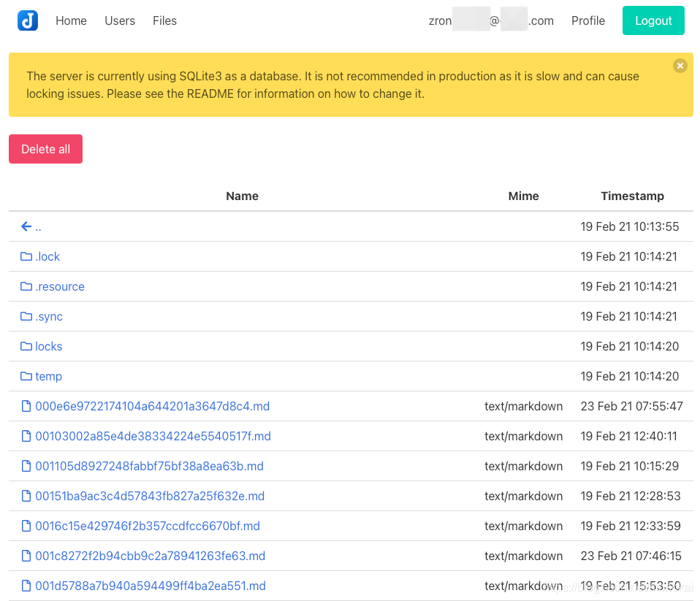700x601 pixels.
Task: Click file icon beside 00103002a85e4de38334224e5540517f.md
Action: pyautogui.click(x=26, y=436)
